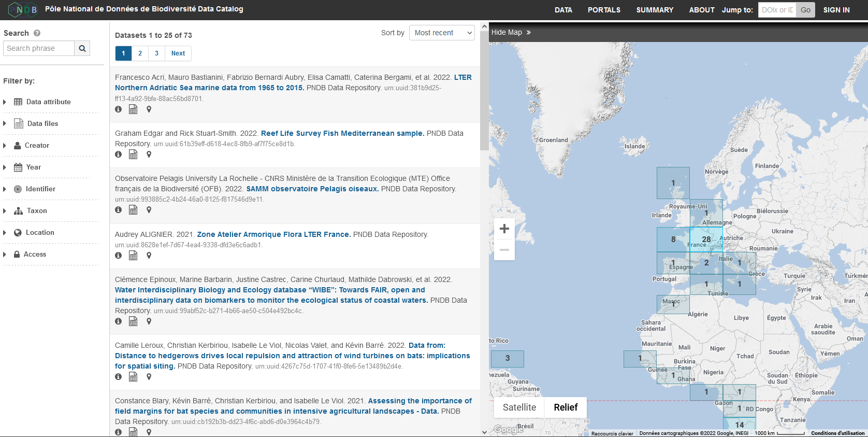Zoom out on the map with minus button
The width and height of the screenshot is (868, 437).
tap(504, 250)
